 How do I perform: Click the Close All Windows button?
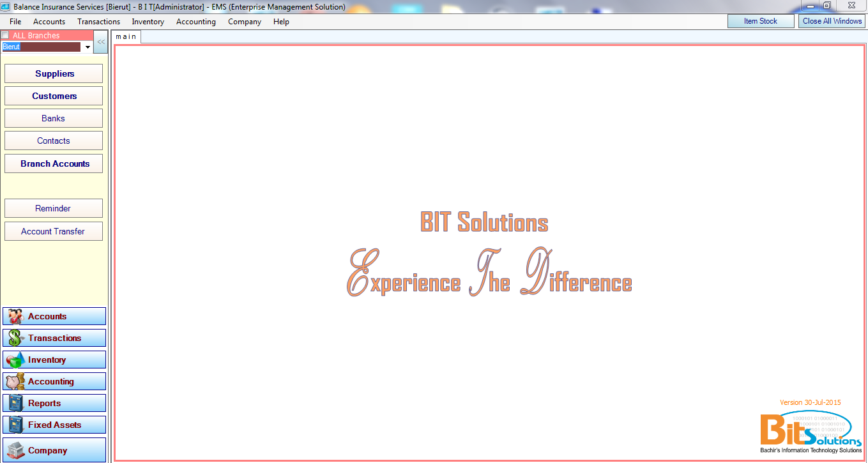point(832,21)
